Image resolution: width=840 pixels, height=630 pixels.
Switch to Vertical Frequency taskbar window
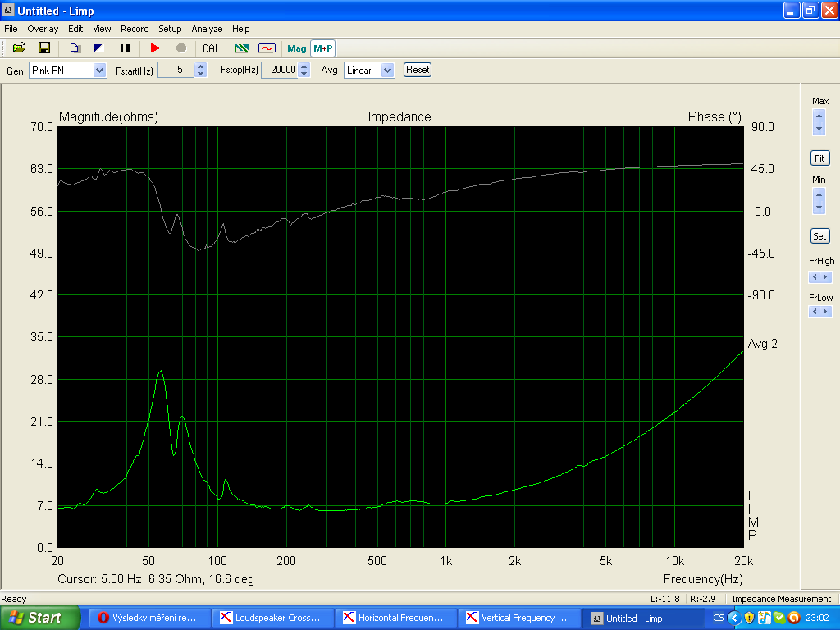coord(519,618)
